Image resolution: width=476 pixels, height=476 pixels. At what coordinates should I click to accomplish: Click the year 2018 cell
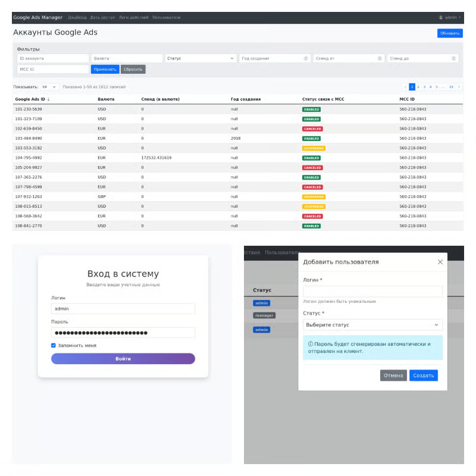[236, 139]
